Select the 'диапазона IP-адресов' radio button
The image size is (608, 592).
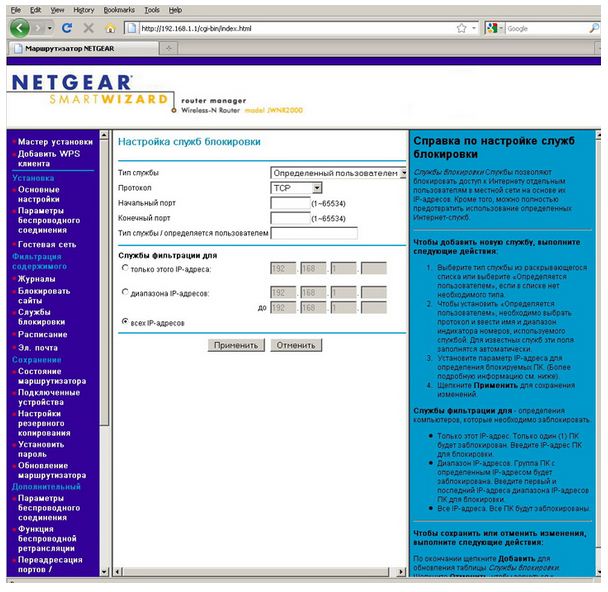click(x=125, y=293)
